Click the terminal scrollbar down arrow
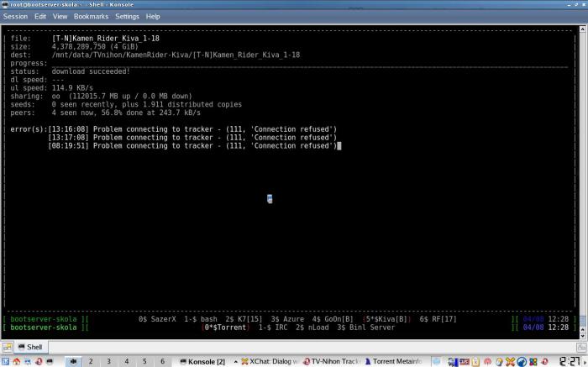This screenshot has width=588, height=367. point(582,336)
